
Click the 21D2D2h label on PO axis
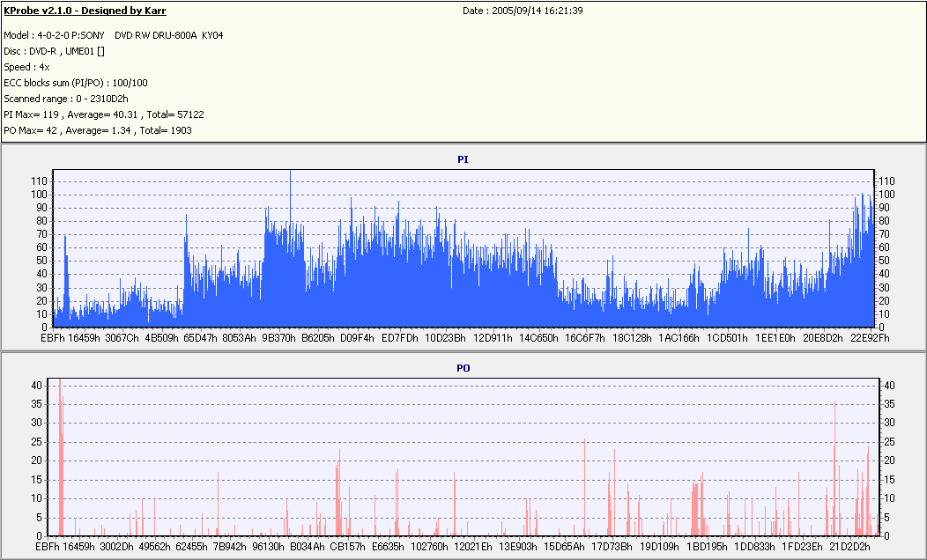pyautogui.click(x=849, y=547)
